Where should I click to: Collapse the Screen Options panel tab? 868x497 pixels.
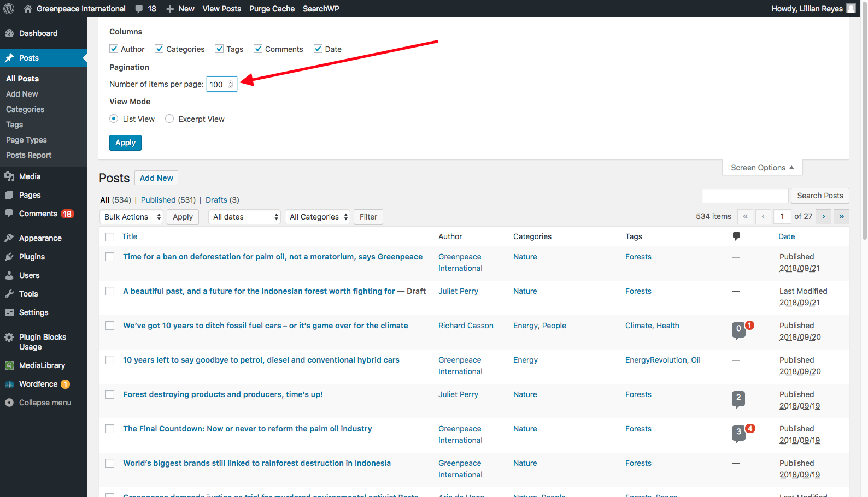click(x=763, y=168)
